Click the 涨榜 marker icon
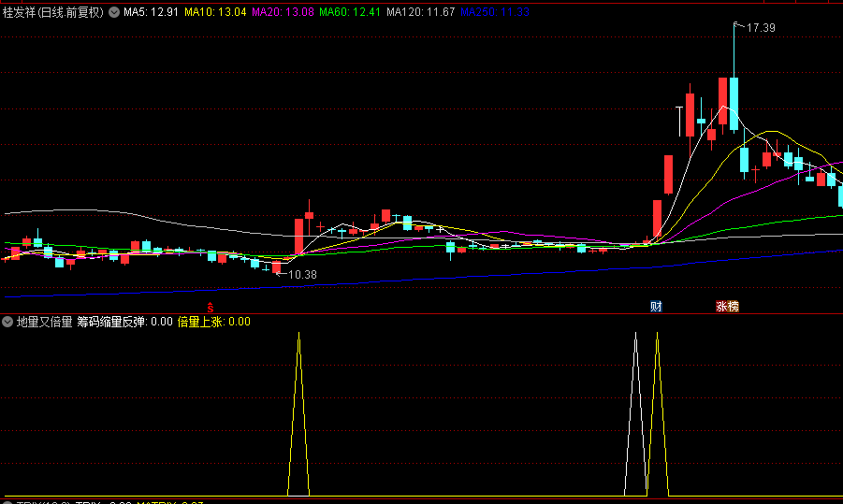This screenshot has width=843, height=504. click(727, 307)
